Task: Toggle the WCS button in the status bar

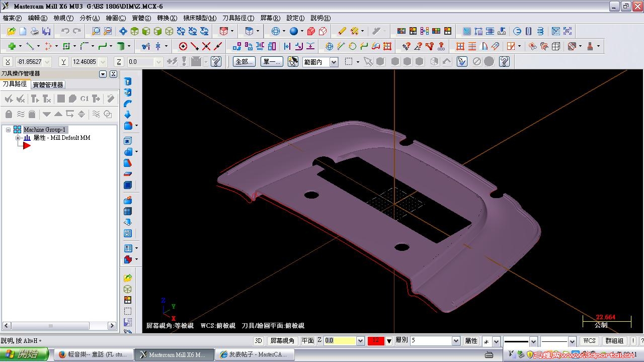Action: pos(589,340)
